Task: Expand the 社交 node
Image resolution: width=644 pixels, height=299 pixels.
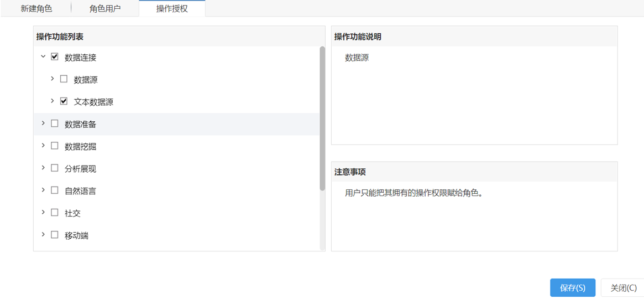Action: [x=43, y=212]
